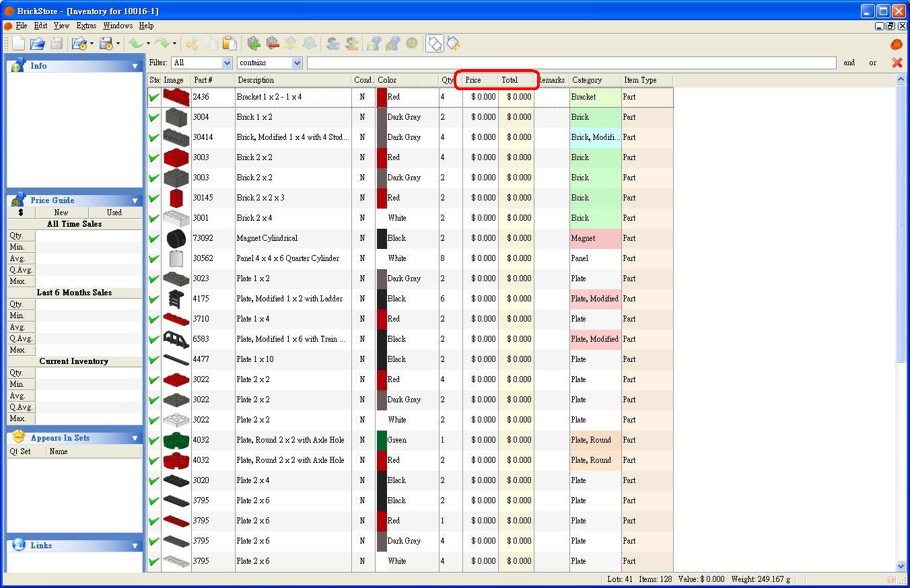910x588 pixels.
Task: Sort by the Price column header
Action: [481, 80]
